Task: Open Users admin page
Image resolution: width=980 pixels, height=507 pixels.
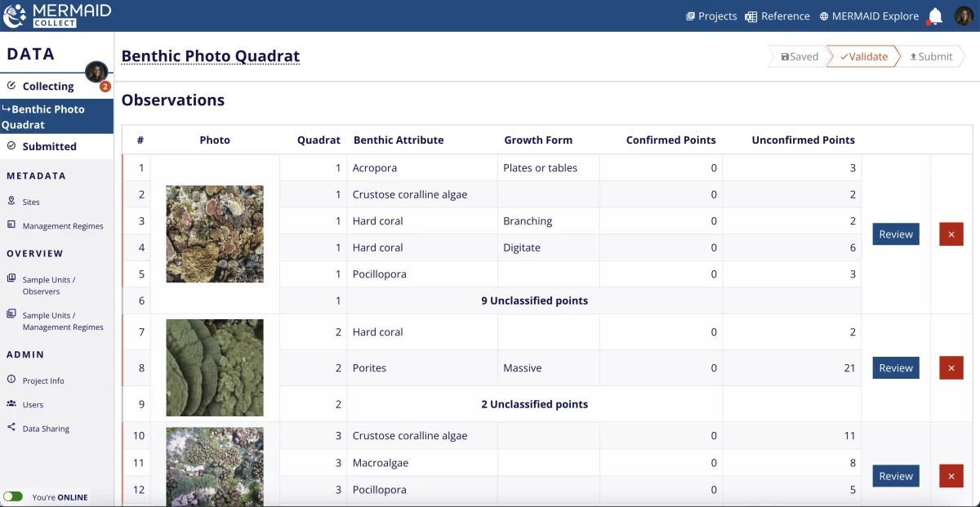Action: pos(33,404)
